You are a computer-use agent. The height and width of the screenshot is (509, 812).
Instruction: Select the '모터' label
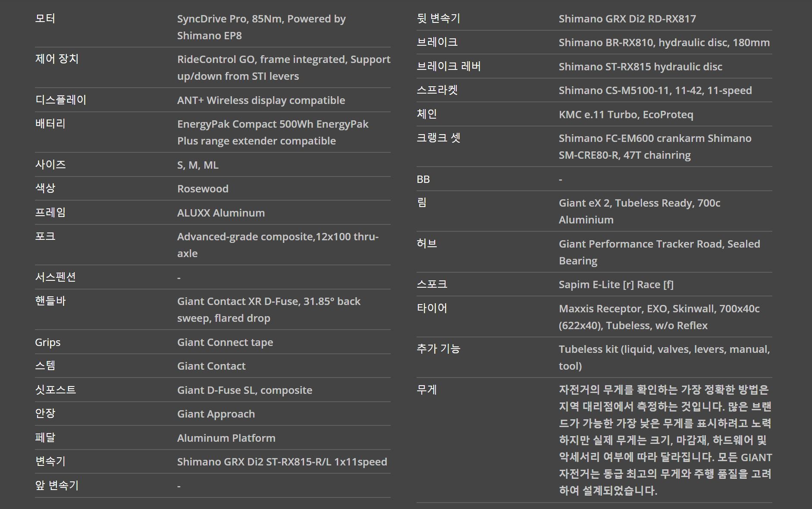45,19
